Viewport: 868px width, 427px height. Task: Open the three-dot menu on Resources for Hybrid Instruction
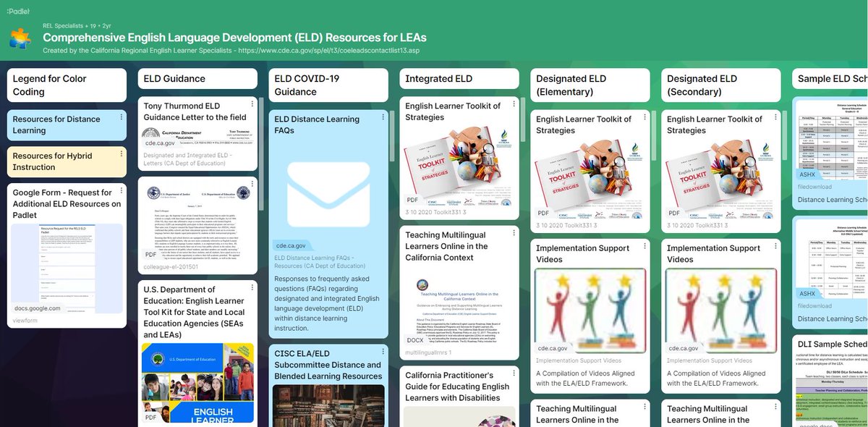pos(121,156)
